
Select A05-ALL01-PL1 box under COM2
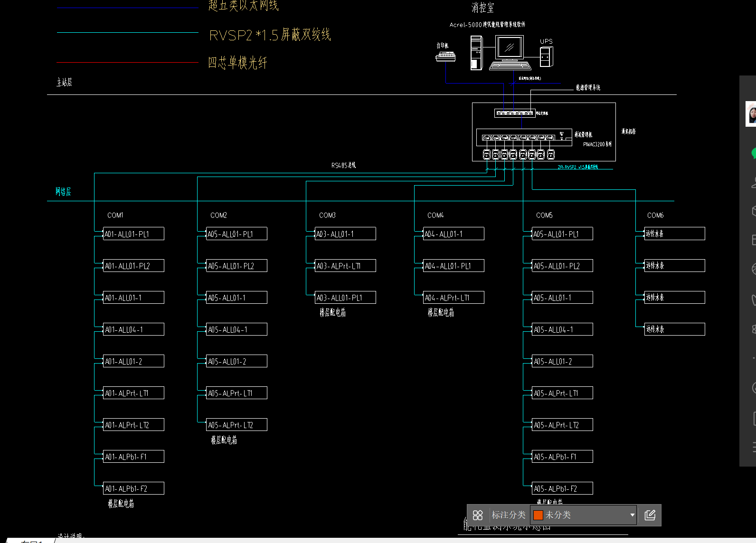click(x=236, y=234)
